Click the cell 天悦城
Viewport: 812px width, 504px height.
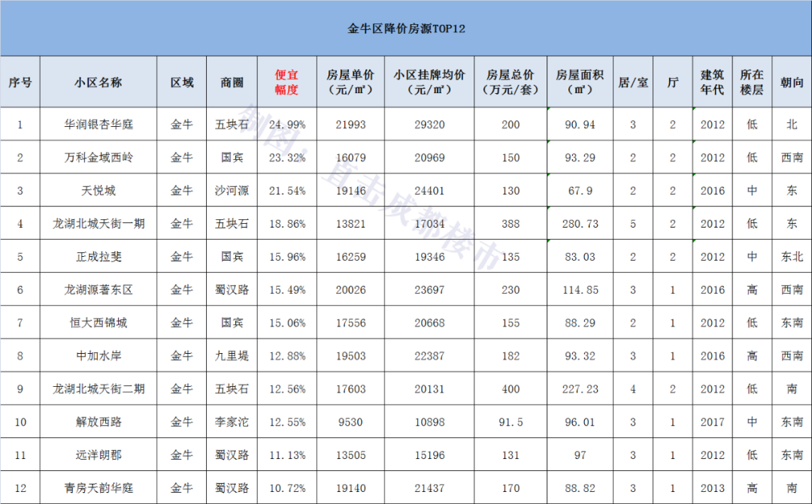98,191
